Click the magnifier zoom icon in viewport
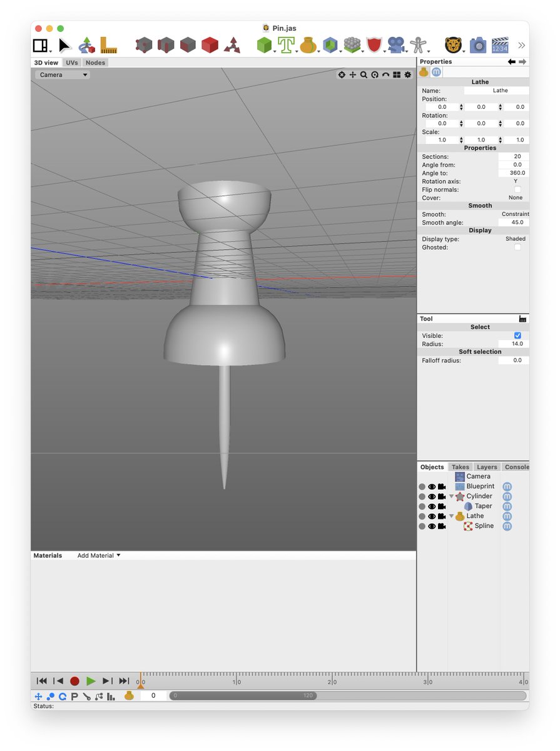The height and width of the screenshot is (751, 560). click(364, 74)
